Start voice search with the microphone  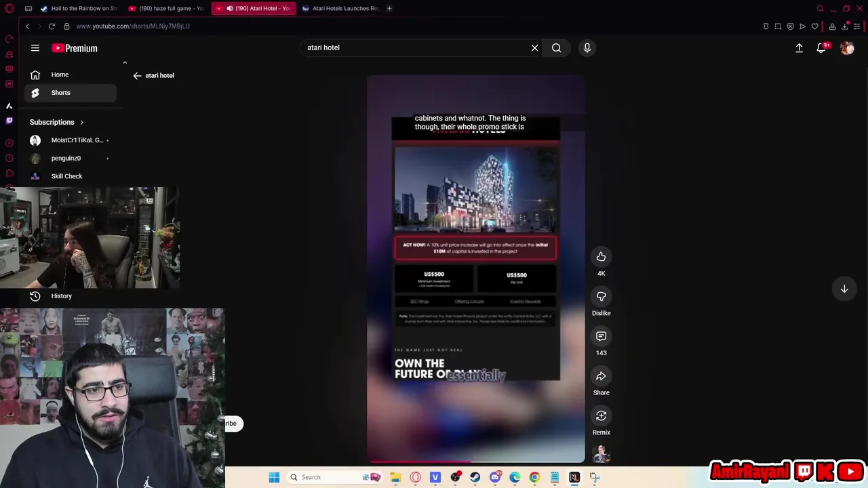tap(587, 47)
